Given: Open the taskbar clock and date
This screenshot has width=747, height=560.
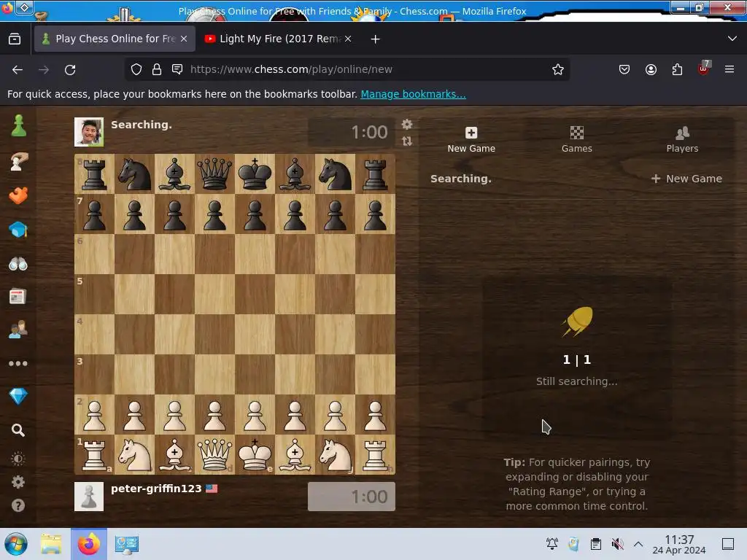Looking at the screenshot, I should pyautogui.click(x=679, y=544).
